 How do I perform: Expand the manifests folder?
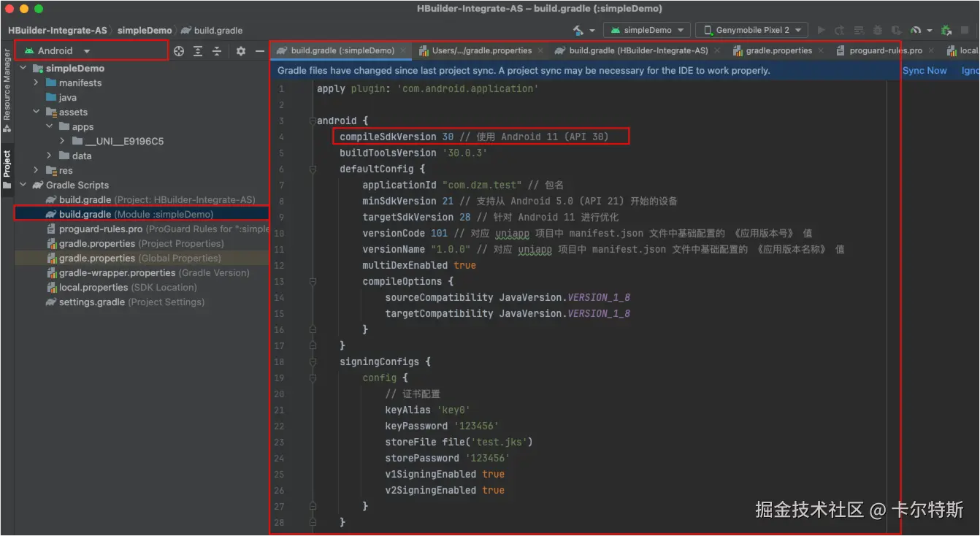(x=37, y=83)
